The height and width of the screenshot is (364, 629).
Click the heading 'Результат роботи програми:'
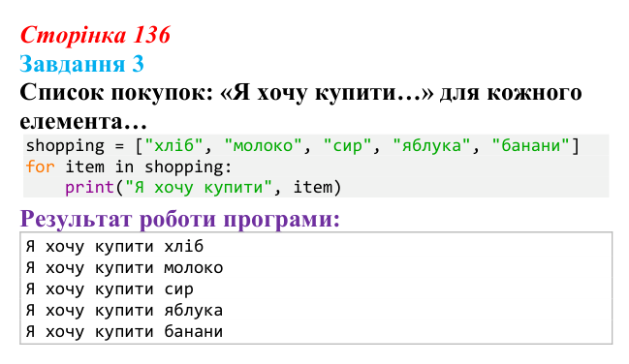coord(180,220)
